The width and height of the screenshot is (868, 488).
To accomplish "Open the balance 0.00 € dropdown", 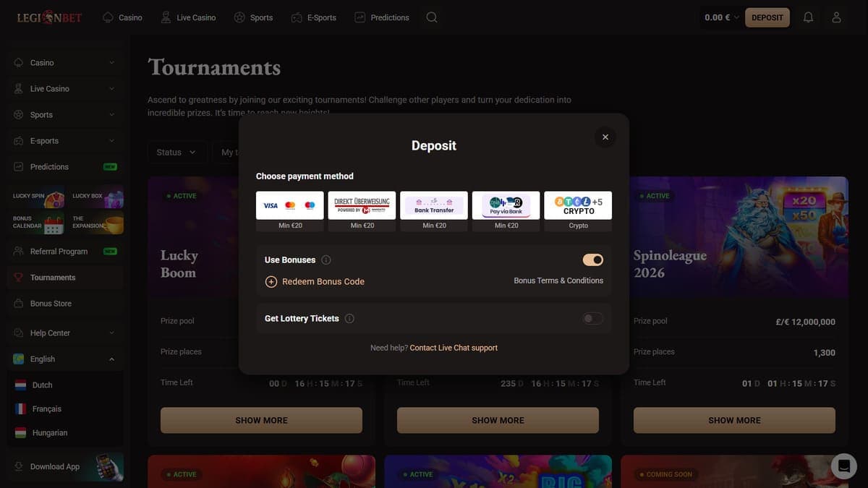I will [722, 17].
